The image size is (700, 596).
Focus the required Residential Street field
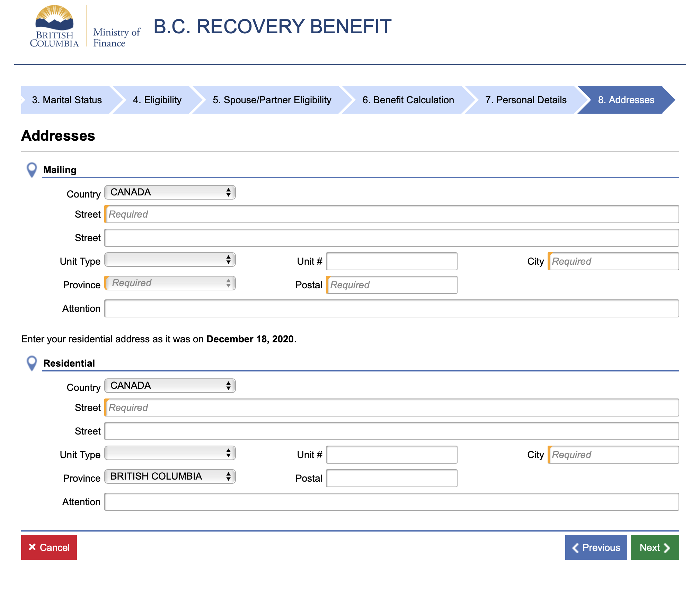pos(392,407)
